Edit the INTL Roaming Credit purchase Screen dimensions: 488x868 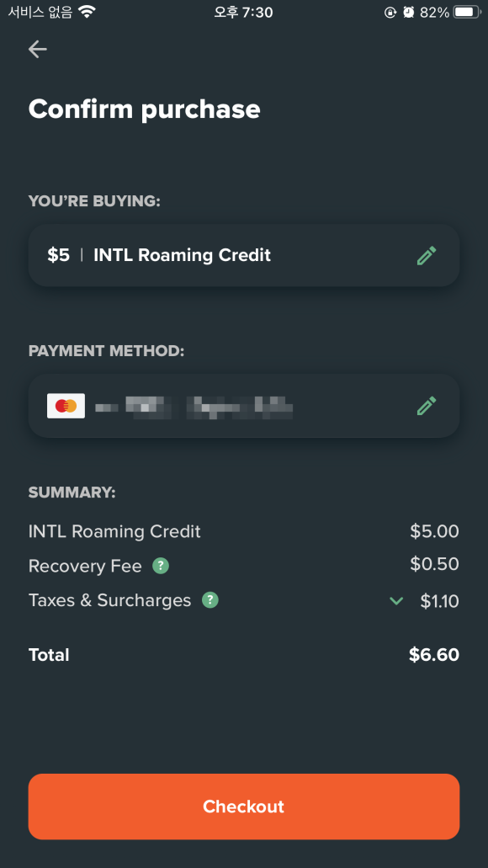427,256
